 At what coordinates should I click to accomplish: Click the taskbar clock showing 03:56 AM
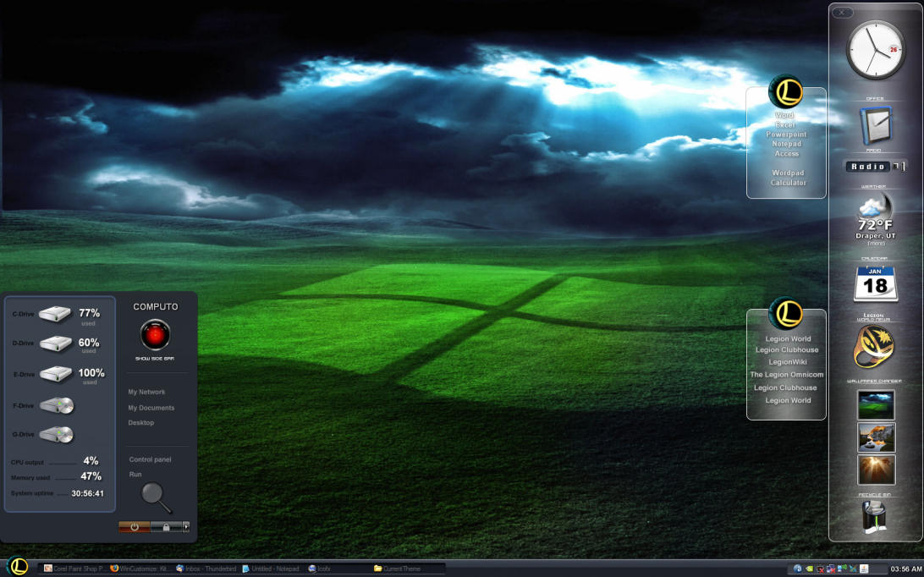pos(905,569)
